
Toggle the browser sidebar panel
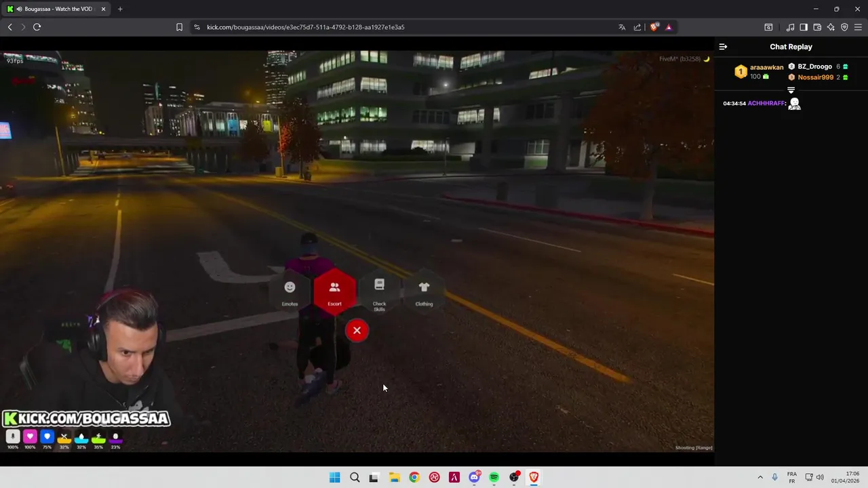pos(804,27)
